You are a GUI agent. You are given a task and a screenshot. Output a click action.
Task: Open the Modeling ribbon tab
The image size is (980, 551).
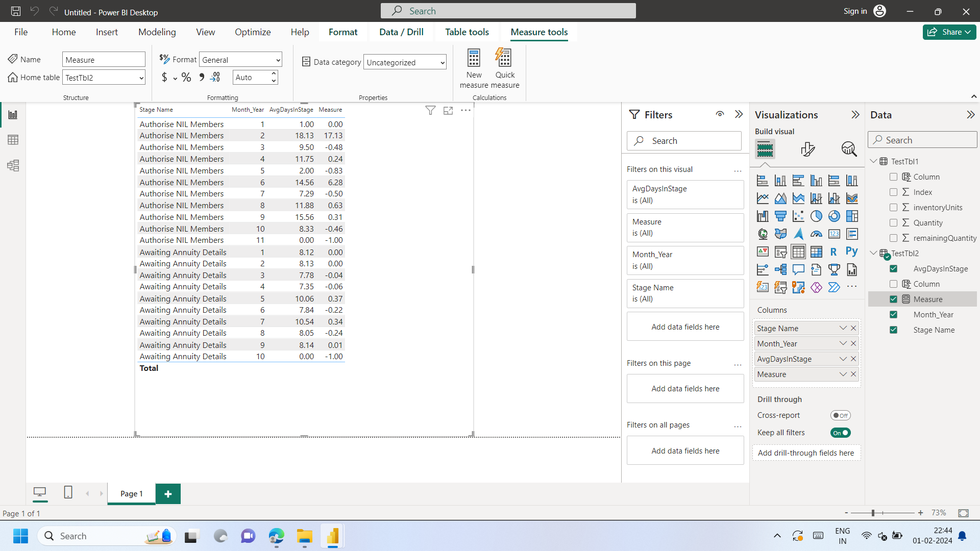tap(157, 32)
